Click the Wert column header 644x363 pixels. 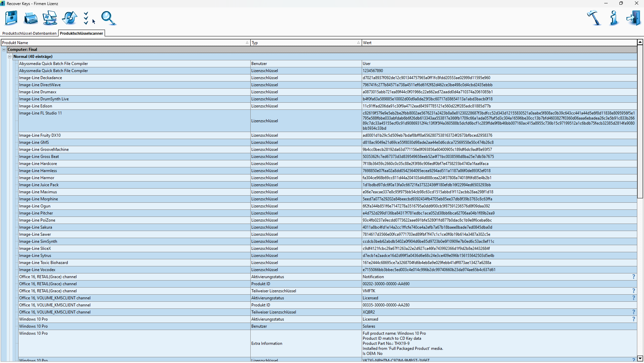click(499, 43)
